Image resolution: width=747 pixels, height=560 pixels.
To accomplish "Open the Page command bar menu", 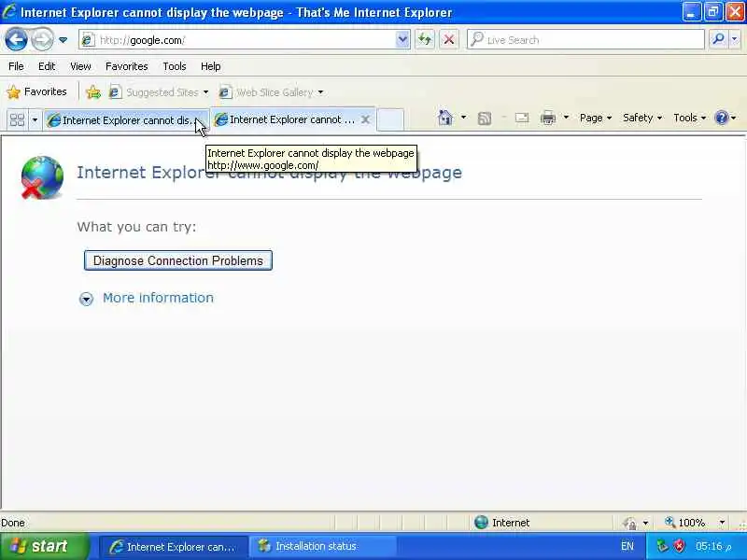I will point(596,118).
